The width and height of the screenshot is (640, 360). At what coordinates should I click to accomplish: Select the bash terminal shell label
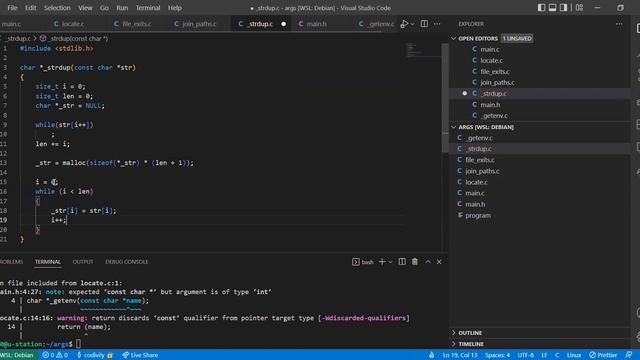point(363,262)
